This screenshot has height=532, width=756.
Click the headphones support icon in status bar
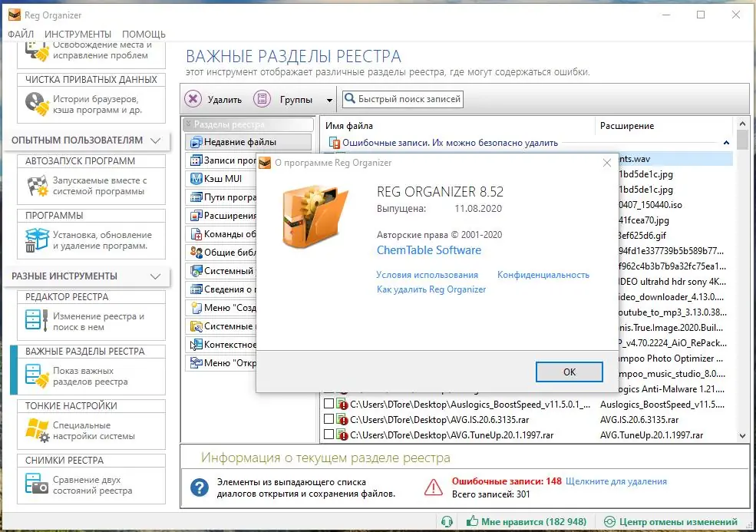pyautogui.click(x=447, y=521)
